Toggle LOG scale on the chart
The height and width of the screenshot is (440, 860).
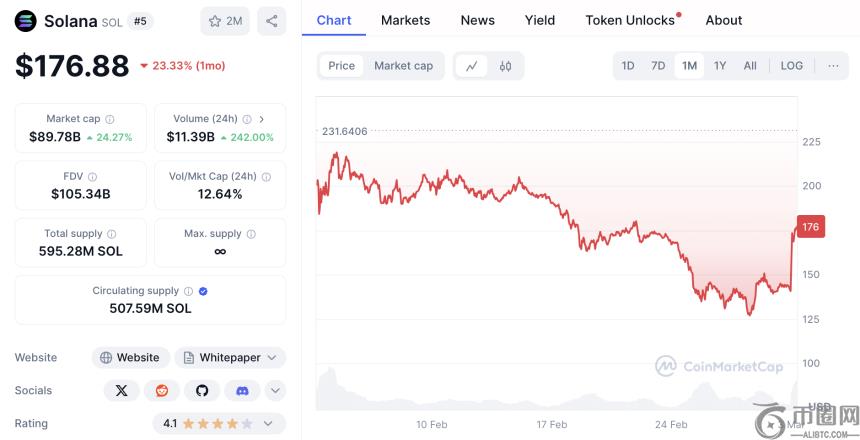coord(791,66)
